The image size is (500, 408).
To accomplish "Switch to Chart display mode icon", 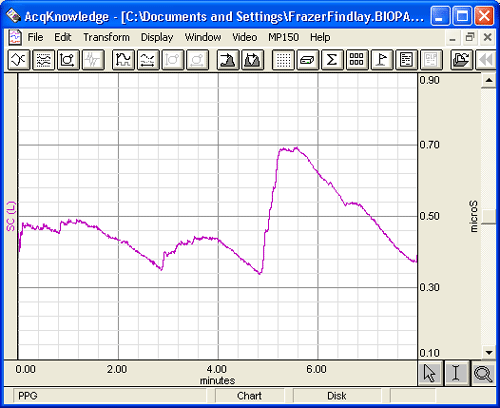I will pos(44,60).
